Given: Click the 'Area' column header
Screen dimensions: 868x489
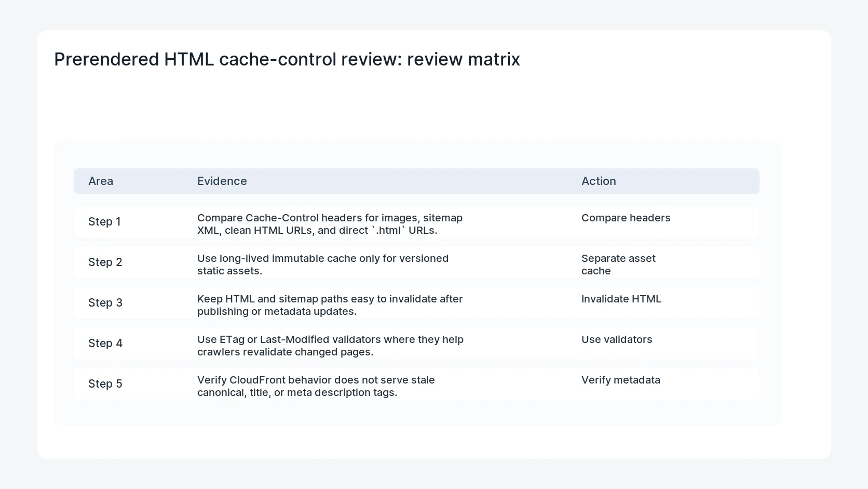Looking at the screenshot, I should click(101, 181).
